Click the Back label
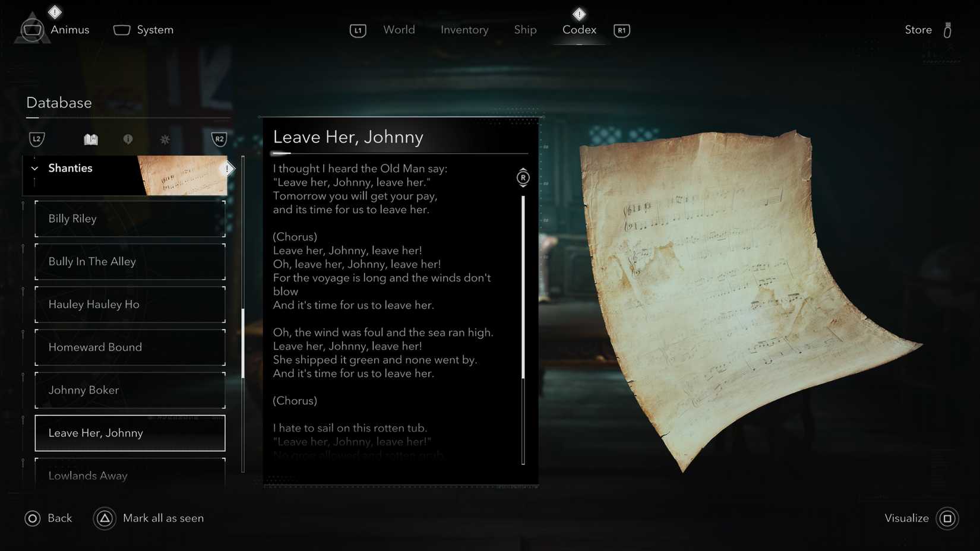Image resolution: width=980 pixels, height=551 pixels. [x=59, y=518]
